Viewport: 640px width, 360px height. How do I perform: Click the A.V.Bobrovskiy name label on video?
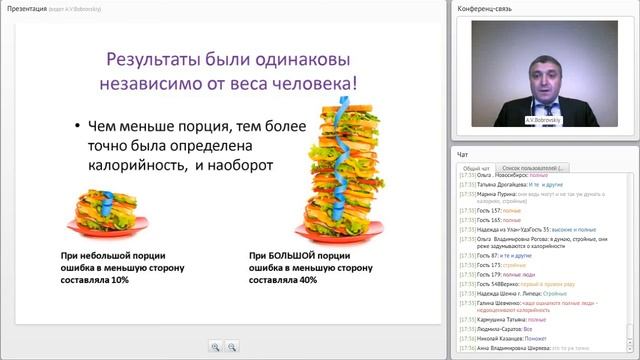coord(543,120)
